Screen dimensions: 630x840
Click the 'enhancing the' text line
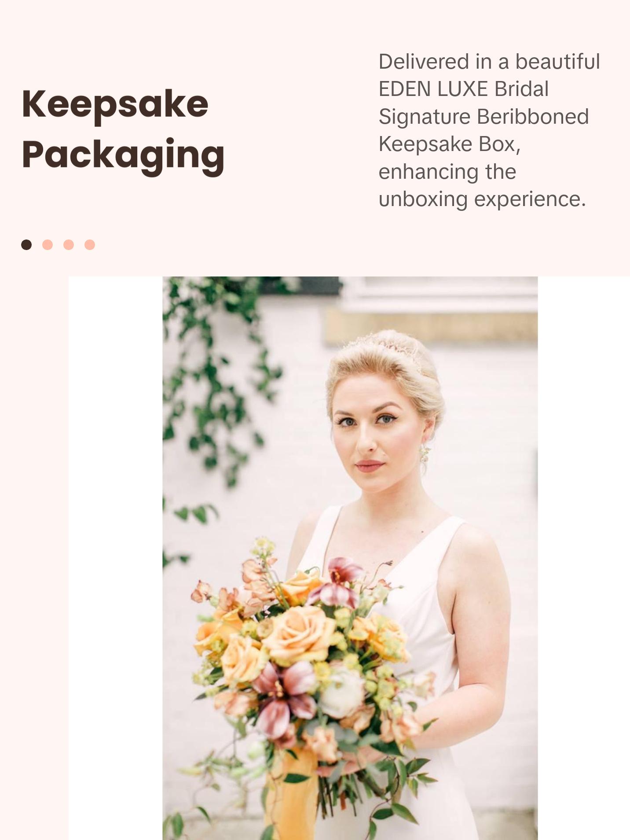pyautogui.click(x=447, y=172)
